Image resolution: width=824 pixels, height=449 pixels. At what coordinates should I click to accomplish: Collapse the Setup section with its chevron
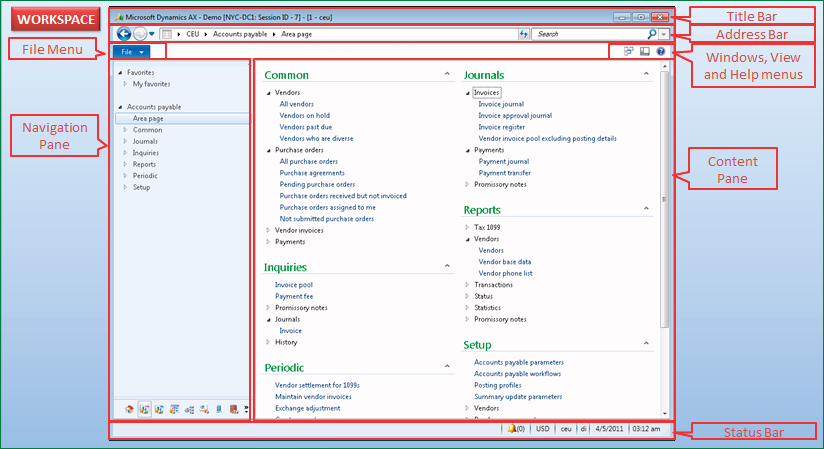pyautogui.click(x=646, y=343)
